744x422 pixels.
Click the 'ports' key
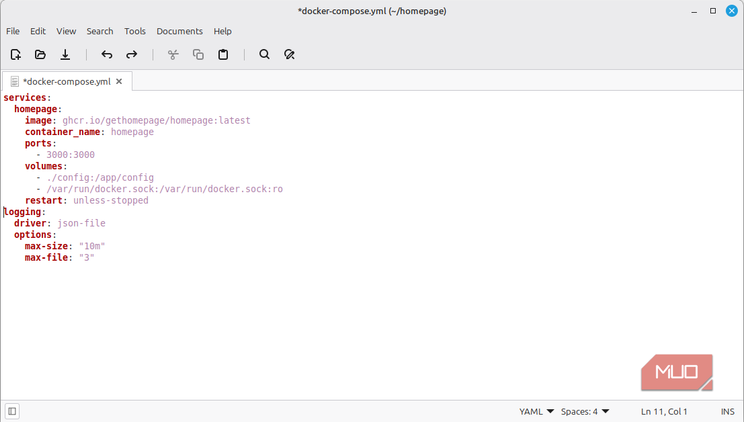tap(38, 143)
